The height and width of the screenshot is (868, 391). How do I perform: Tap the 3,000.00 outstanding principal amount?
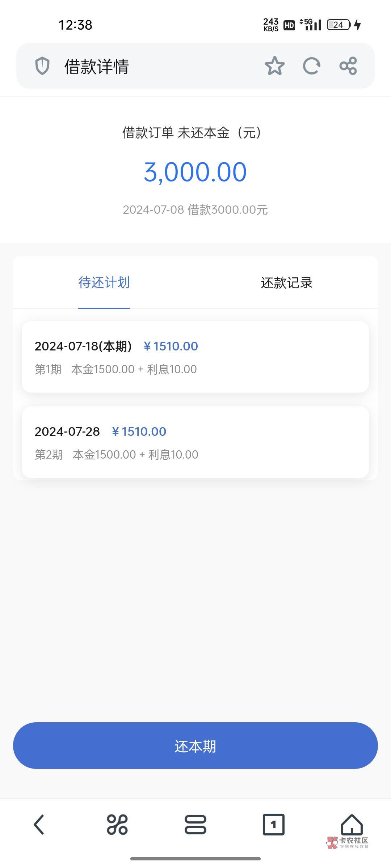click(195, 172)
